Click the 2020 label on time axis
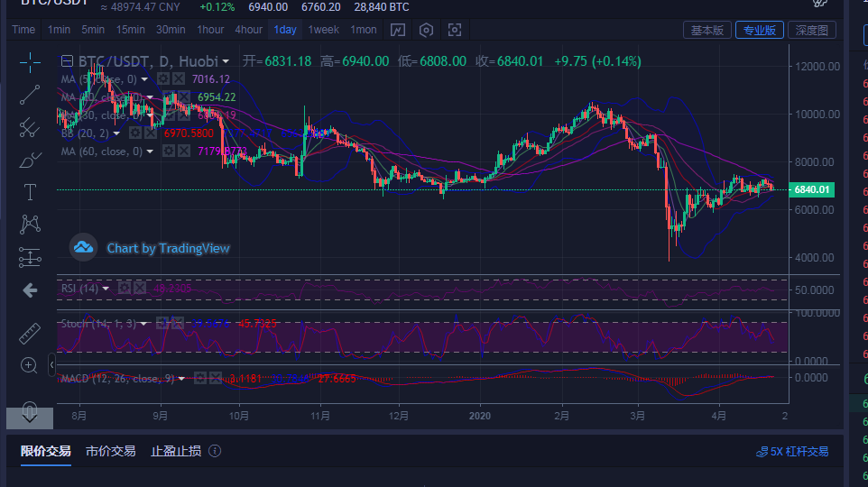The width and height of the screenshot is (868, 487). point(480,416)
